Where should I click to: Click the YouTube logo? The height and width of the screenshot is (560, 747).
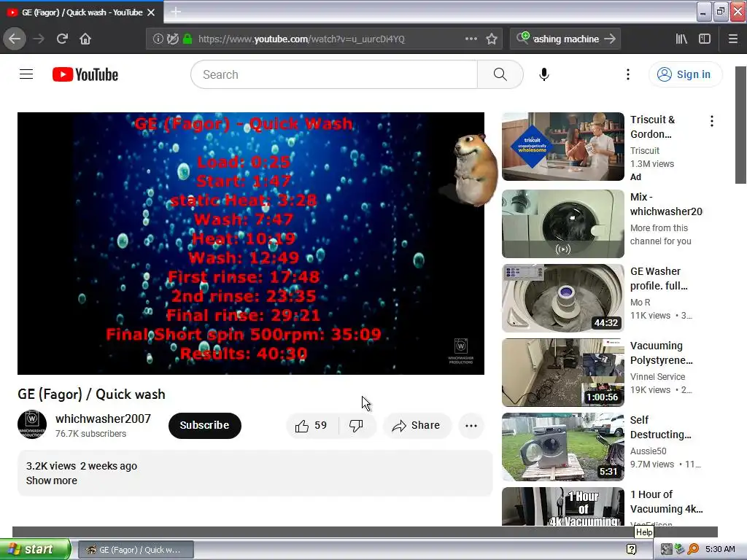click(85, 75)
